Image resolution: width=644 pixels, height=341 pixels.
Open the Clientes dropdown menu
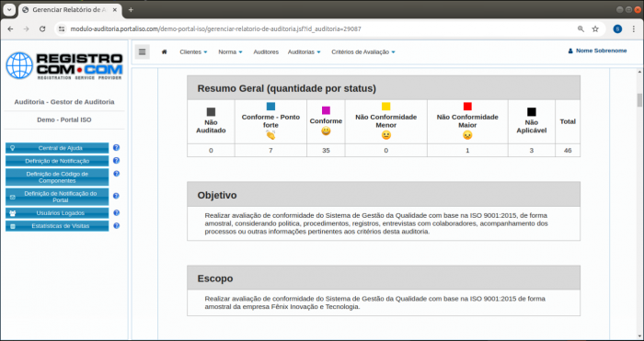click(x=193, y=52)
